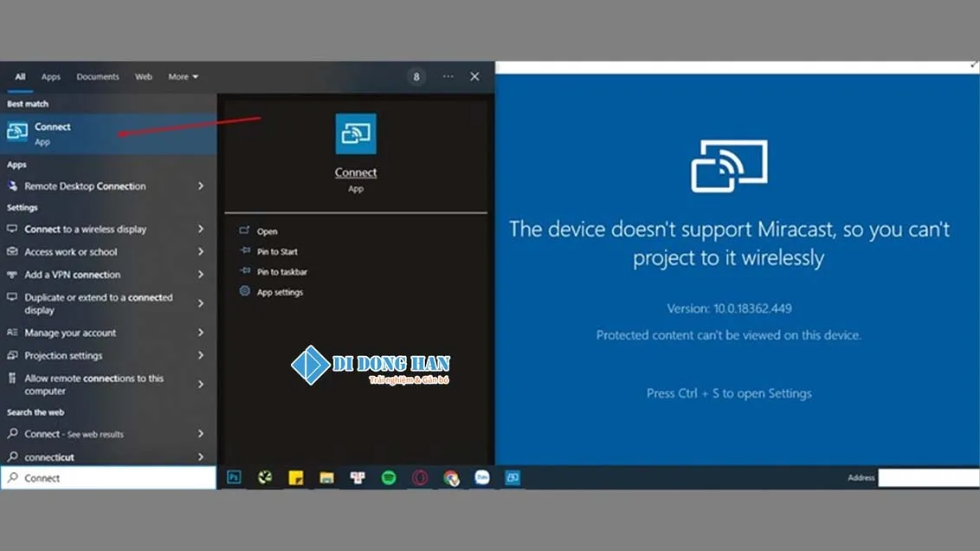Image resolution: width=980 pixels, height=551 pixels.
Task: Open Spotify from the taskbar
Action: click(x=388, y=476)
